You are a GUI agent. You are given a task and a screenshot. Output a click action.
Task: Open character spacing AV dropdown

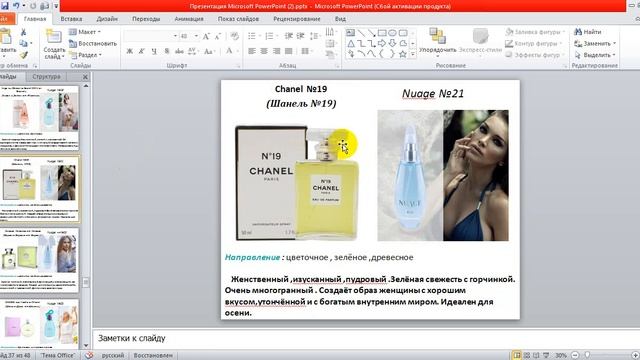[x=193, y=51]
